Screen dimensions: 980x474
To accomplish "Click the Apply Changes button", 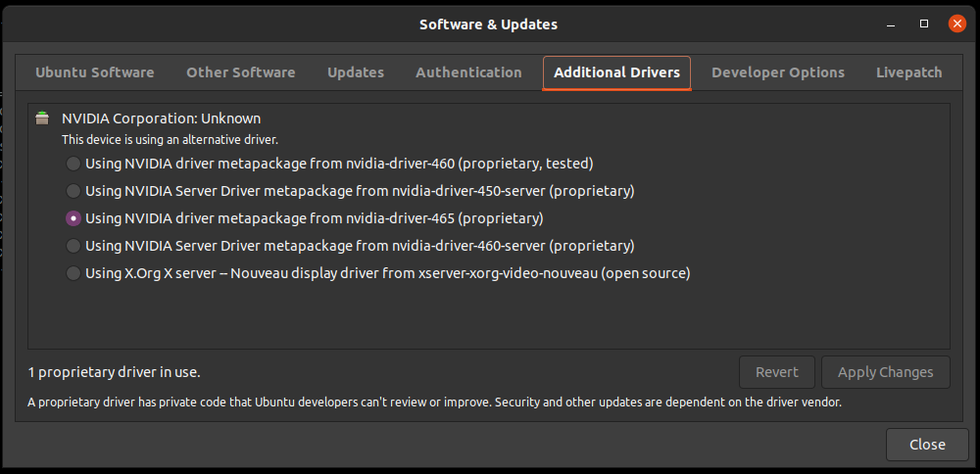I will [x=885, y=372].
